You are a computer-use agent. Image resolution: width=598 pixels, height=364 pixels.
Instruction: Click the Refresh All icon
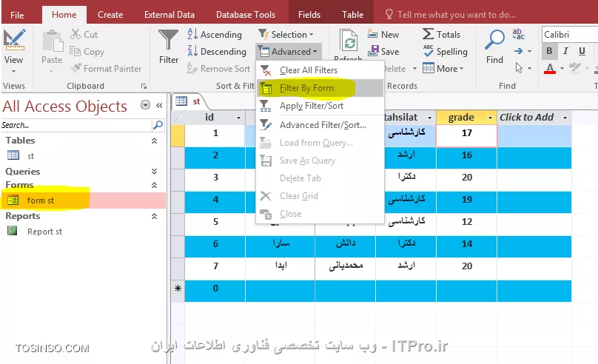[x=348, y=42]
